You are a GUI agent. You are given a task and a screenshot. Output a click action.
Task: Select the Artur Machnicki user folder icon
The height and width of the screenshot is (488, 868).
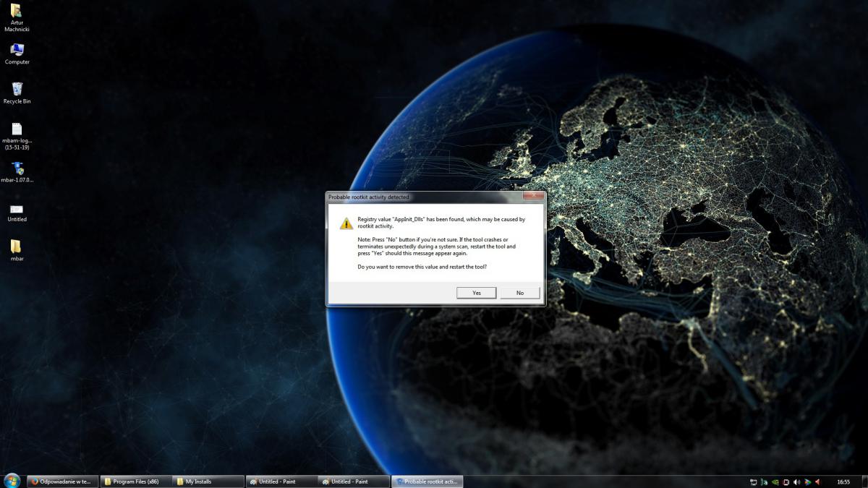[17, 16]
